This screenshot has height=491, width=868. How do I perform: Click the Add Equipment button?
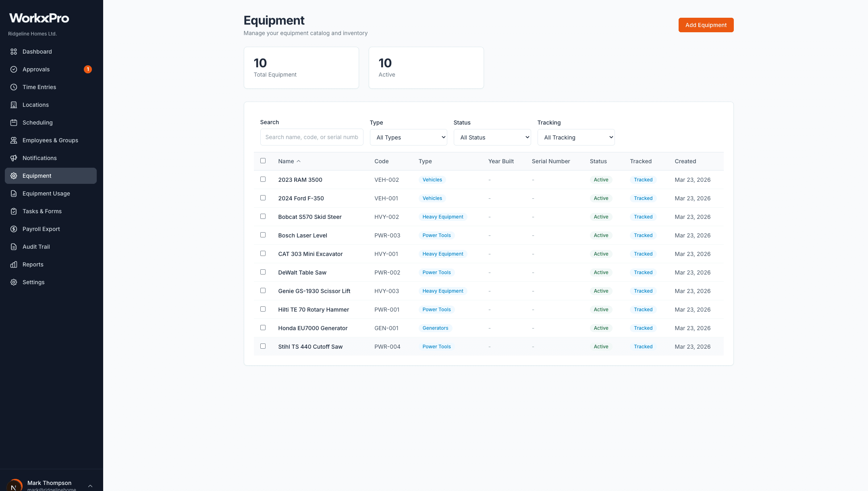[706, 25]
